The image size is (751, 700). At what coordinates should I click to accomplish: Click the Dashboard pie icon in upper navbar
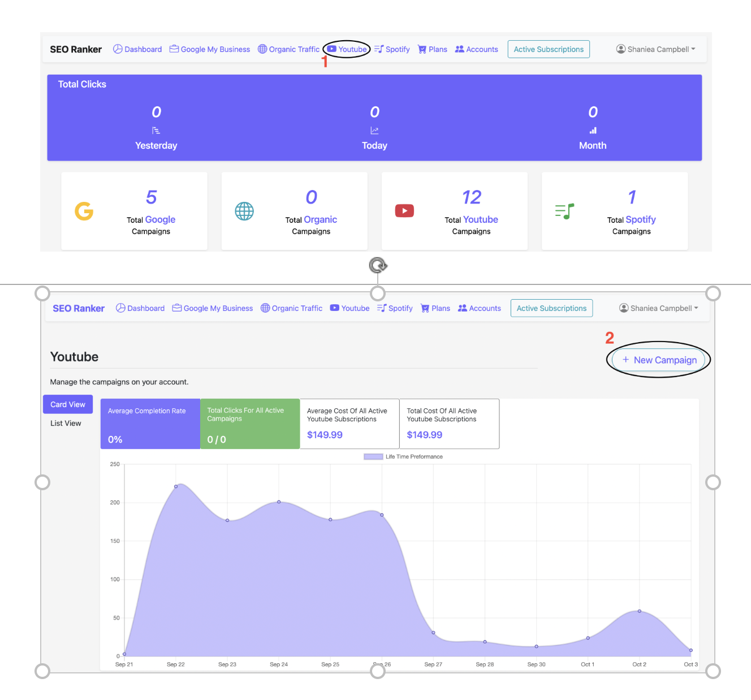pos(118,49)
